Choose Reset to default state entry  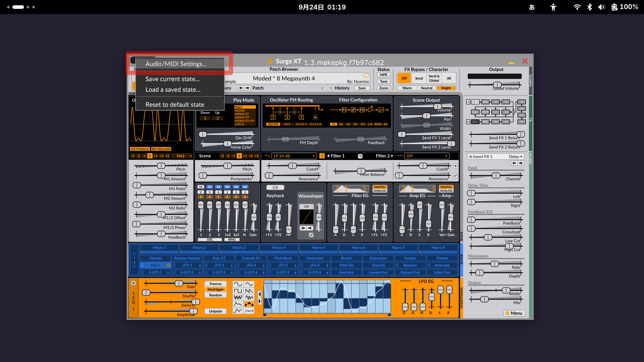tap(180, 105)
